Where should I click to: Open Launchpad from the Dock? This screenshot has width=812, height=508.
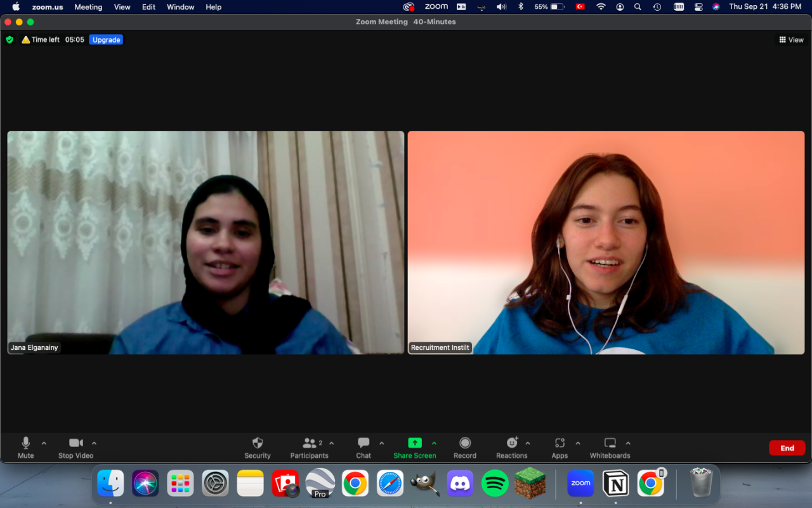tap(181, 484)
